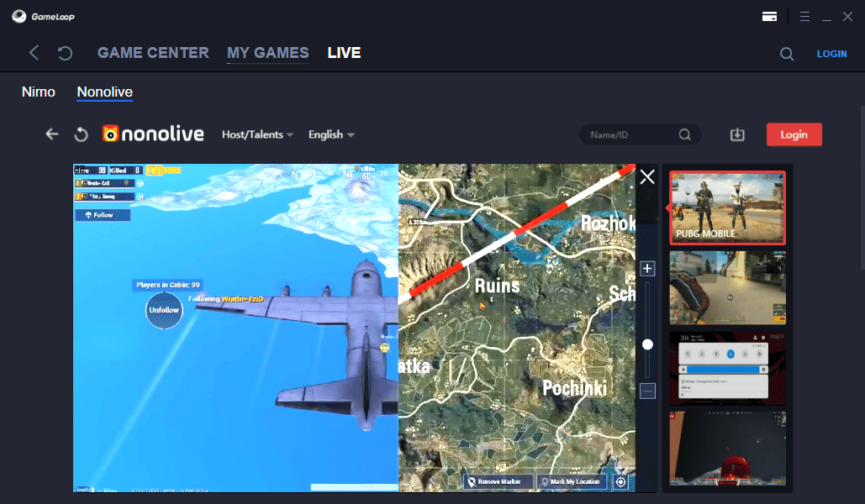Close the live stream player
Viewport: 865px width, 504px height.
coord(647,177)
